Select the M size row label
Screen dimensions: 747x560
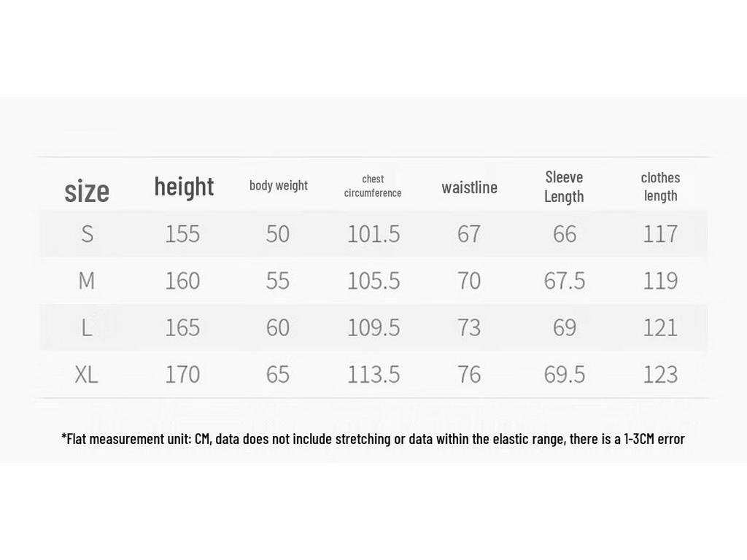click(86, 280)
